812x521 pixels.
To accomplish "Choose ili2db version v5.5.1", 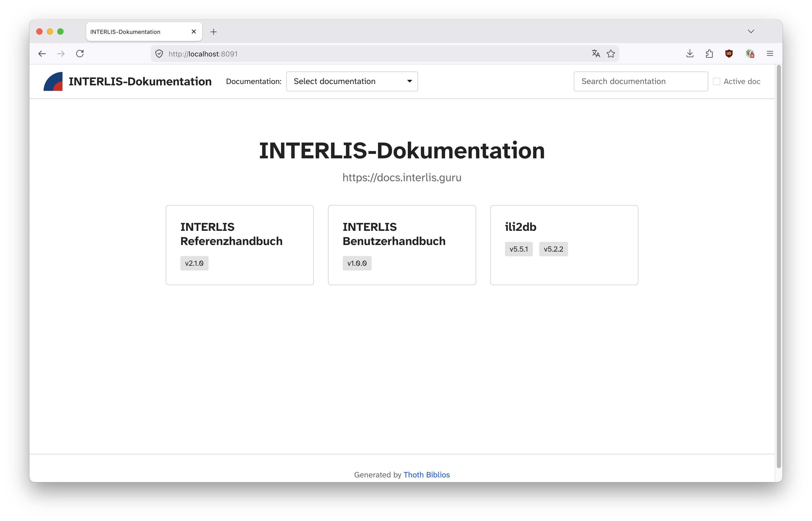I will (519, 249).
